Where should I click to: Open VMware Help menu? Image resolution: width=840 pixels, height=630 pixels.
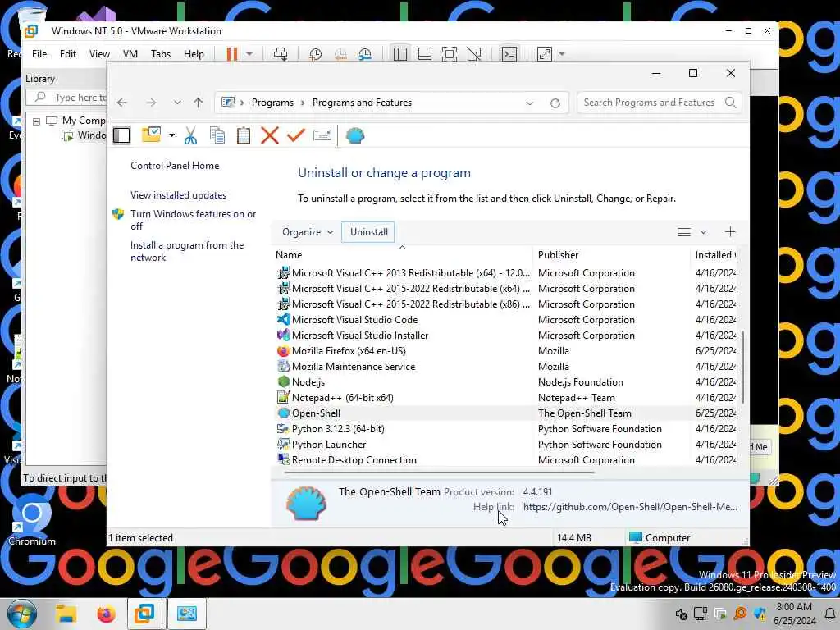(194, 54)
